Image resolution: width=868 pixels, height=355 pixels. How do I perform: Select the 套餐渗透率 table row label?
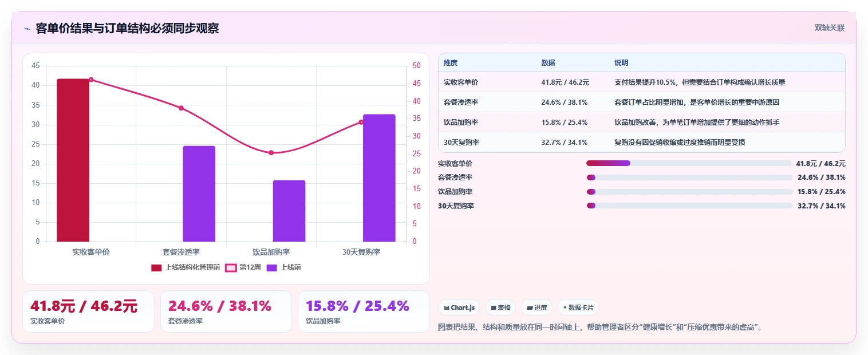click(461, 102)
